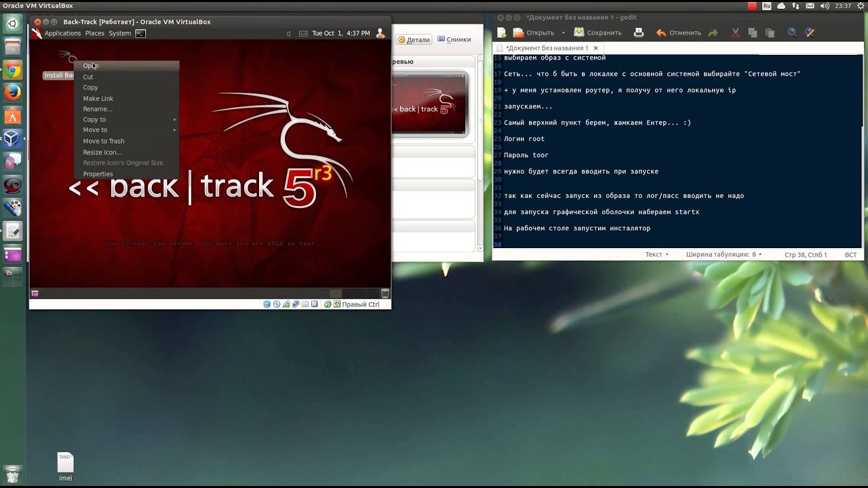Click the trash icon in BackTrack bottom panel
This screenshot has height=488, width=868.
click(x=385, y=293)
